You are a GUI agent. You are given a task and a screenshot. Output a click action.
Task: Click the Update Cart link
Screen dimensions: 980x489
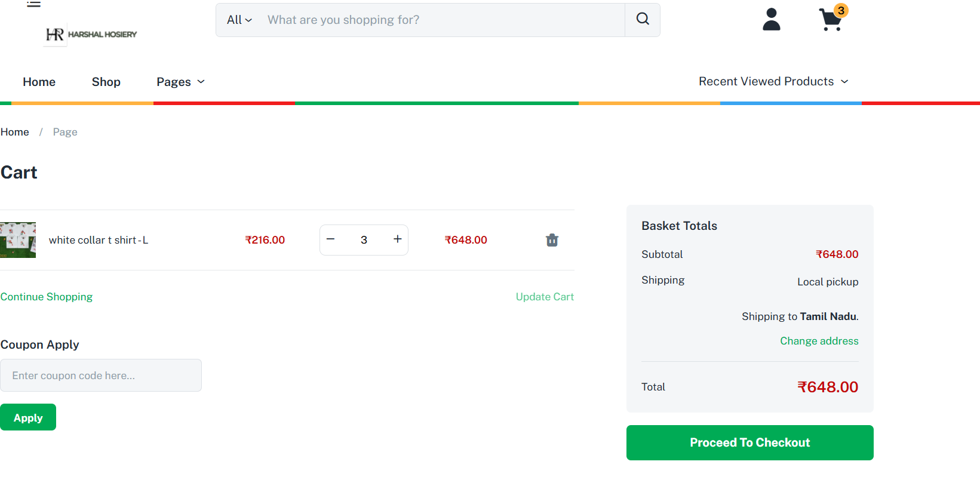[x=545, y=297]
